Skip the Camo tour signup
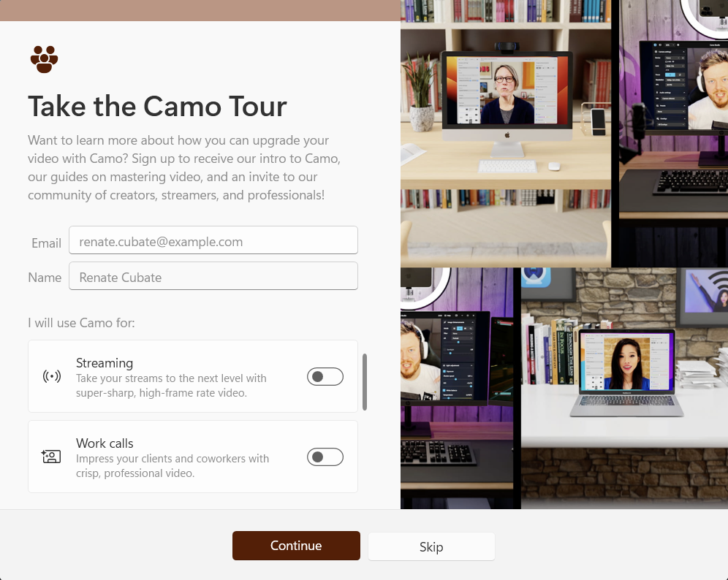This screenshot has width=728, height=580. 431,546
